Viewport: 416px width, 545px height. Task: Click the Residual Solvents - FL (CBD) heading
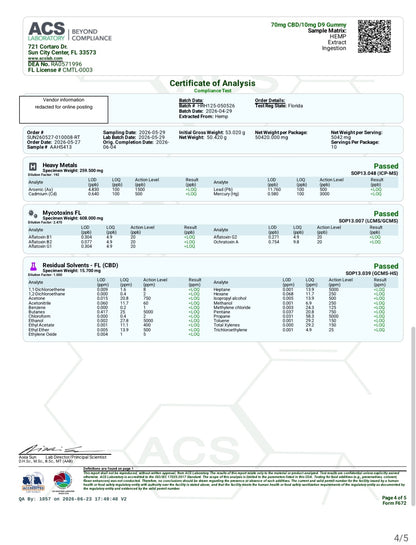click(80, 265)
